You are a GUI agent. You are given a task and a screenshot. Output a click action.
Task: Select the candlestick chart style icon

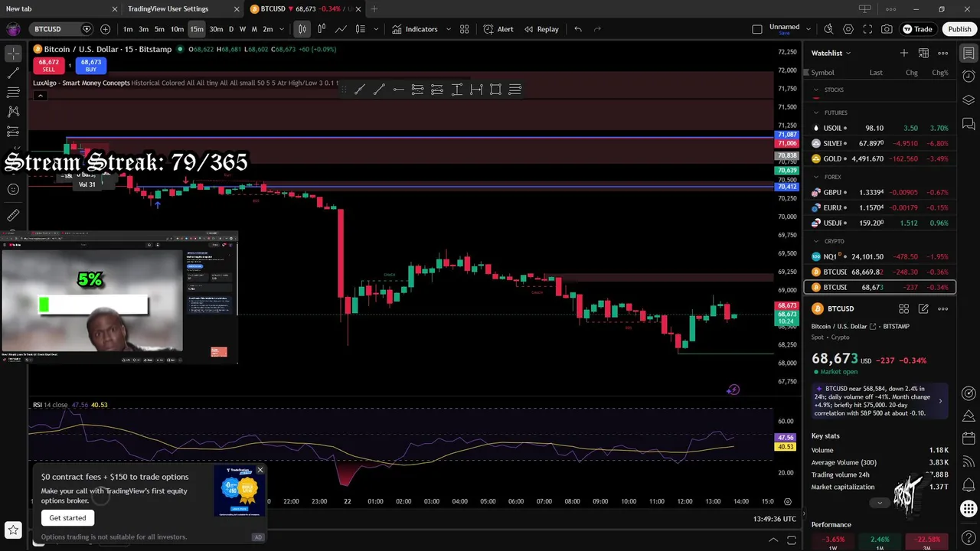[x=302, y=29]
